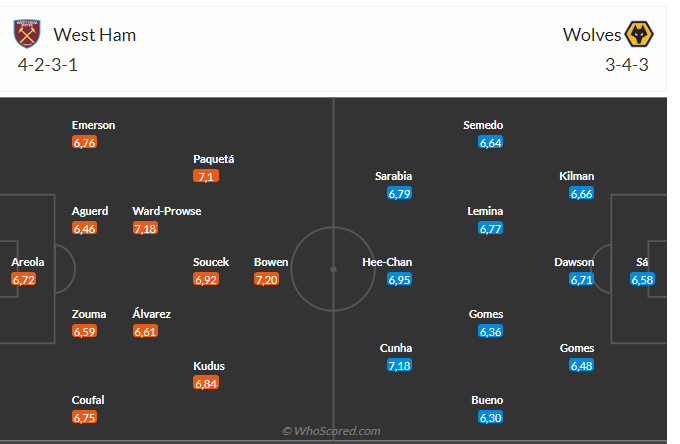Screen dimensions: 680x444
Task: Click Bueno's 6,30 rating badge
Action: pos(490,418)
